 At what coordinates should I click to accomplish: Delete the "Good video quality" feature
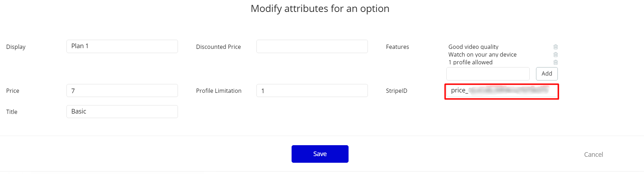tap(556, 47)
